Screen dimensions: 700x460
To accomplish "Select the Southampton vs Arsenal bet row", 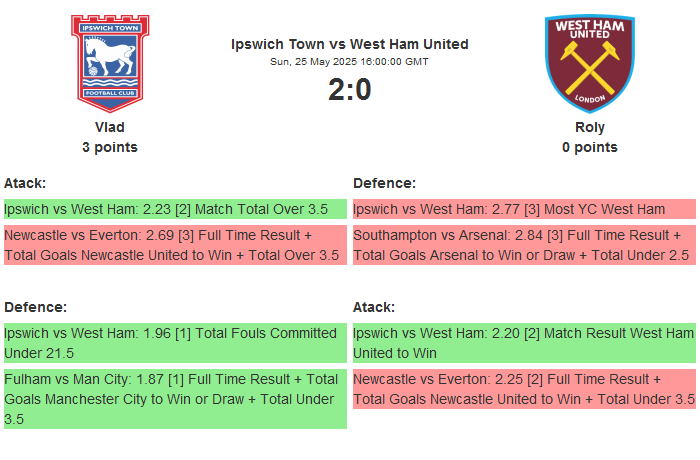I will coord(523,245).
